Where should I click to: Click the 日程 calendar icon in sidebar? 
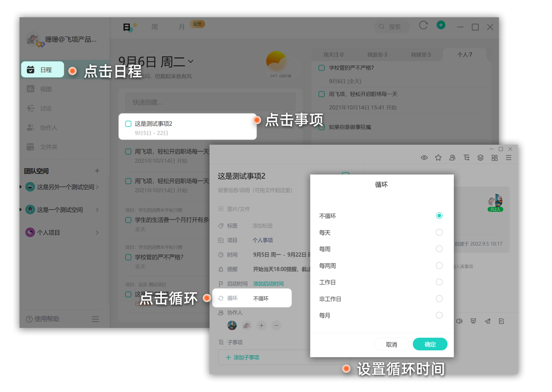(31, 70)
